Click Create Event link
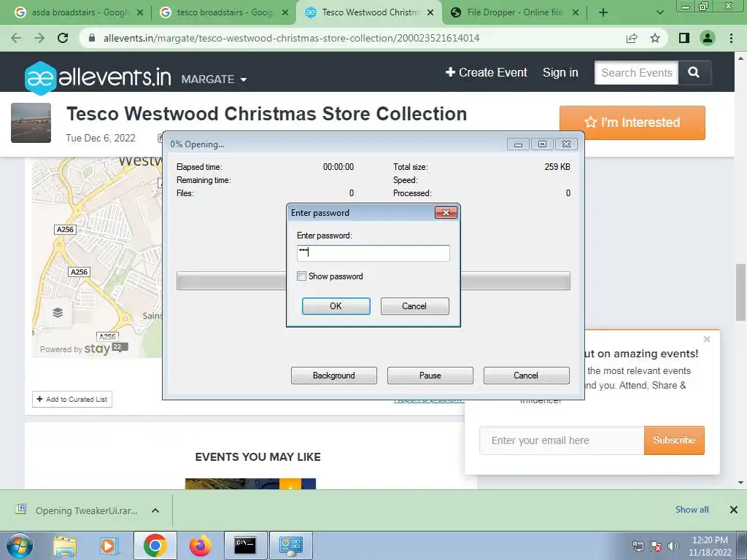The image size is (747, 560). coord(487,72)
